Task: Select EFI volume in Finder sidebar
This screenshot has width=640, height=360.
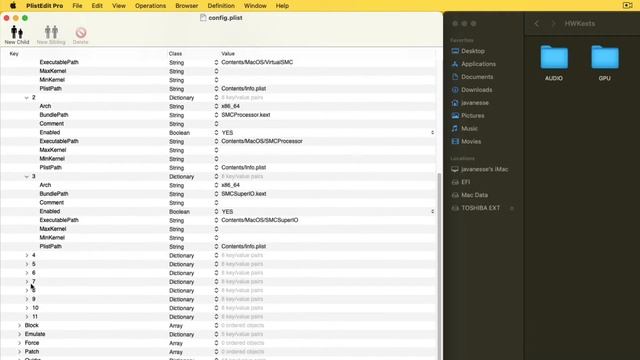Action: point(465,182)
